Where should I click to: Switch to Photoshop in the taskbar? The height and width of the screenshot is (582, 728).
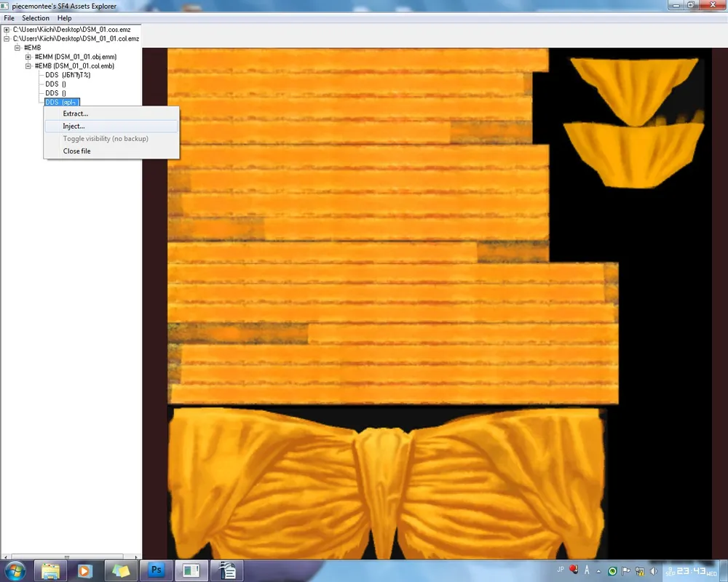click(156, 570)
